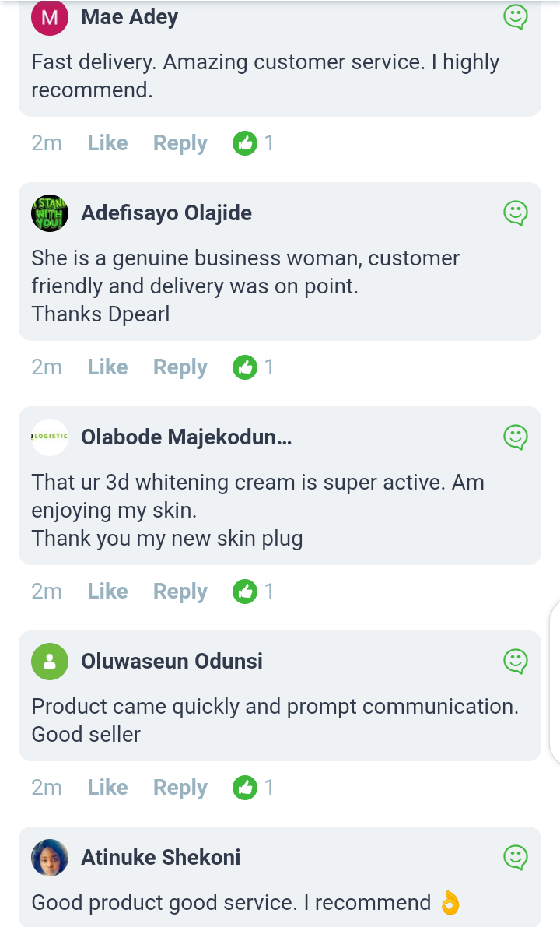Viewport: 560px width, 927px height.
Task: Like Oluwaseun Odunsi's comment
Action: pyautogui.click(x=107, y=788)
